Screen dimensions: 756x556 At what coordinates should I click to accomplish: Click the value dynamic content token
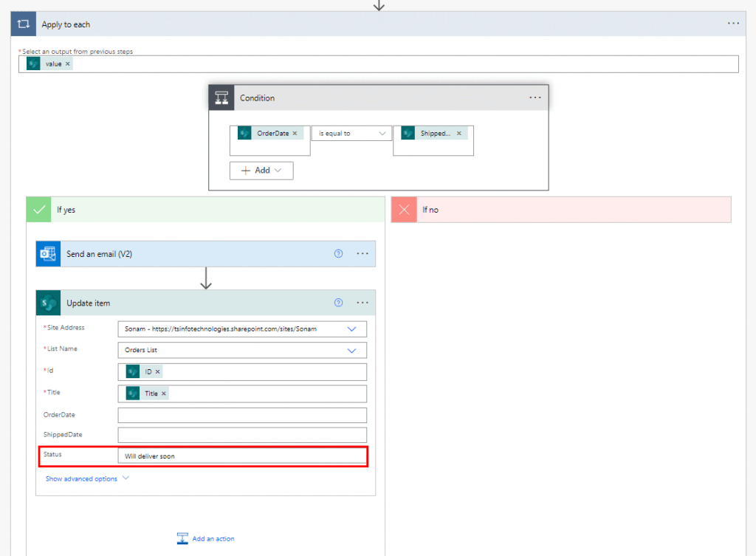tap(49, 64)
